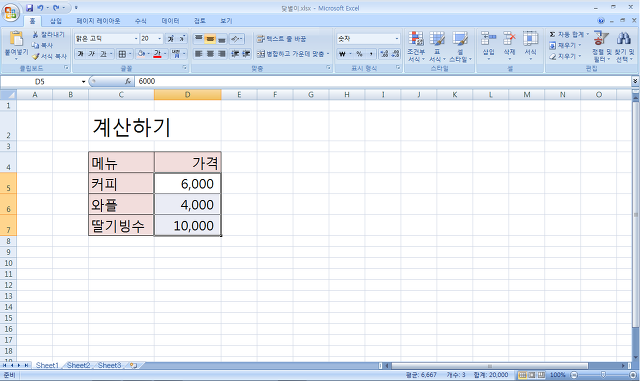Activate format painter 서식 복사
640x381 pixels.
pyautogui.click(x=49, y=56)
